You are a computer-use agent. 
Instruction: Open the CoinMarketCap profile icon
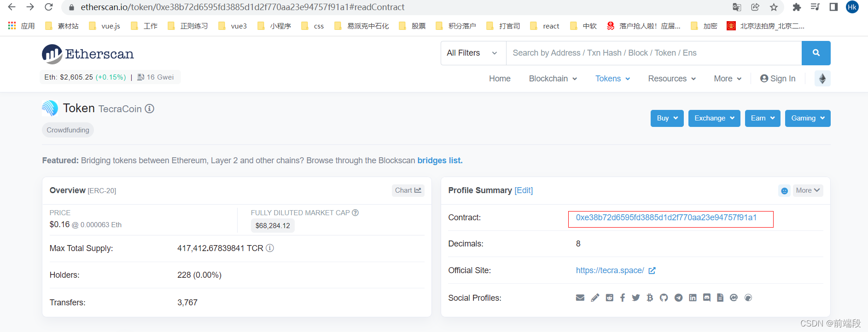click(734, 298)
